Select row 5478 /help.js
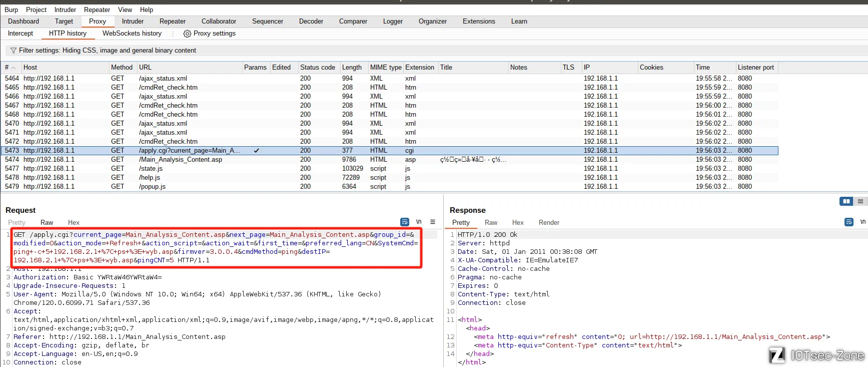Viewport: 868px width, 367px height. click(x=390, y=178)
